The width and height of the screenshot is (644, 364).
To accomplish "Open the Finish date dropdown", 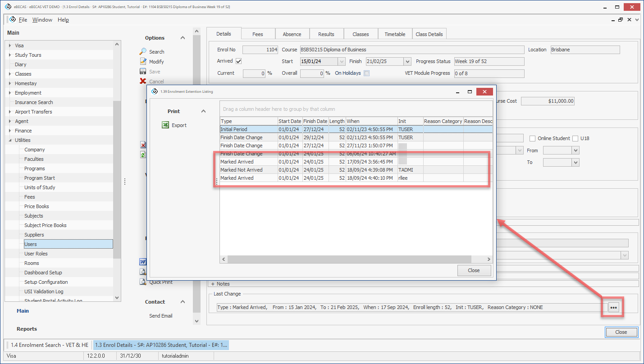I will [407, 62].
